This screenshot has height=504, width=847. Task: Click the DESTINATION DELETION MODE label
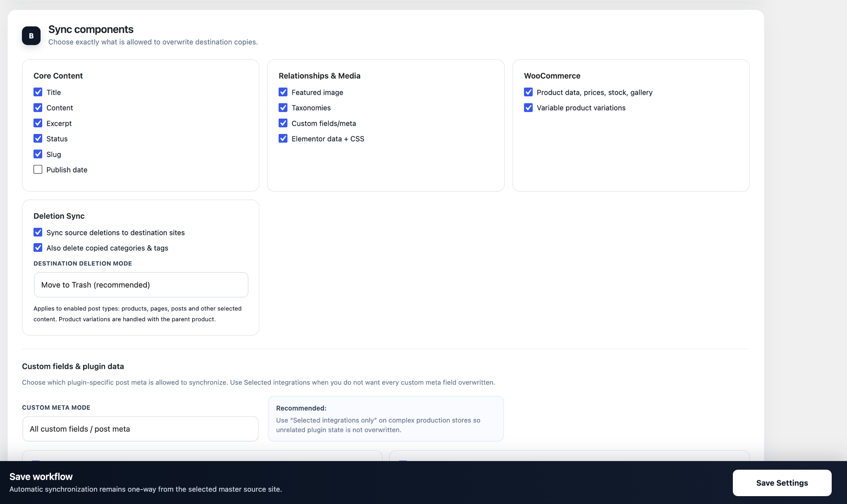pyautogui.click(x=83, y=263)
